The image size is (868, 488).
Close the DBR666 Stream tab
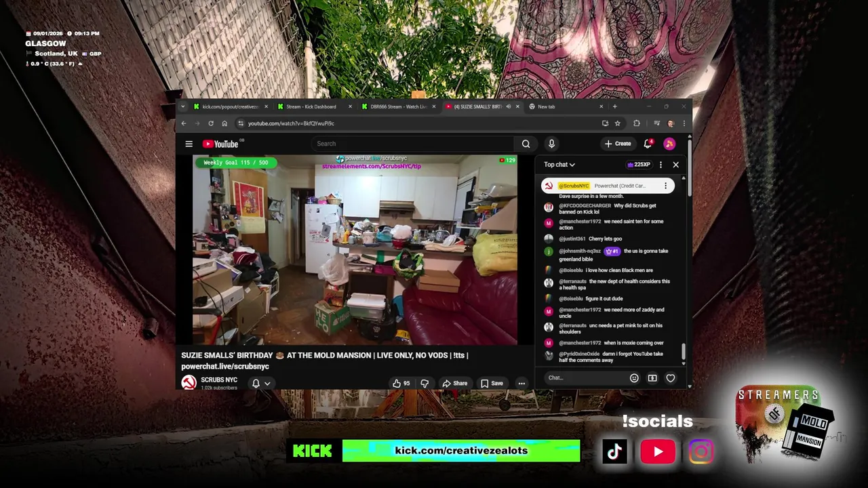[434, 106]
